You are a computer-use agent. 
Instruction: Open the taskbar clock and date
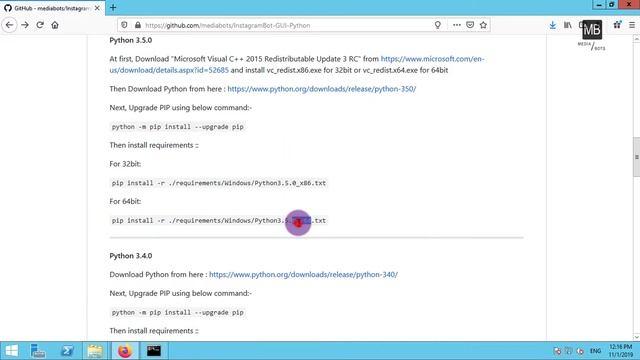[621, 351]
